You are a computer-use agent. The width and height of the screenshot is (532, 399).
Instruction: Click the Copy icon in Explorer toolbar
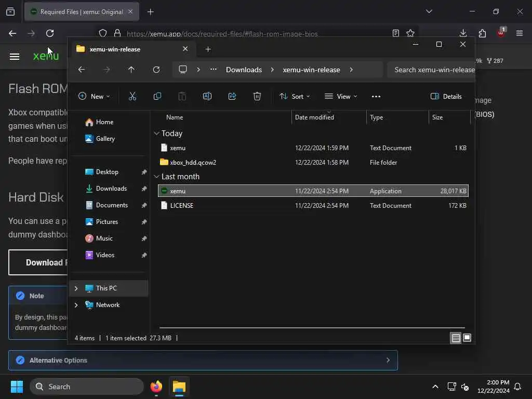157,96
